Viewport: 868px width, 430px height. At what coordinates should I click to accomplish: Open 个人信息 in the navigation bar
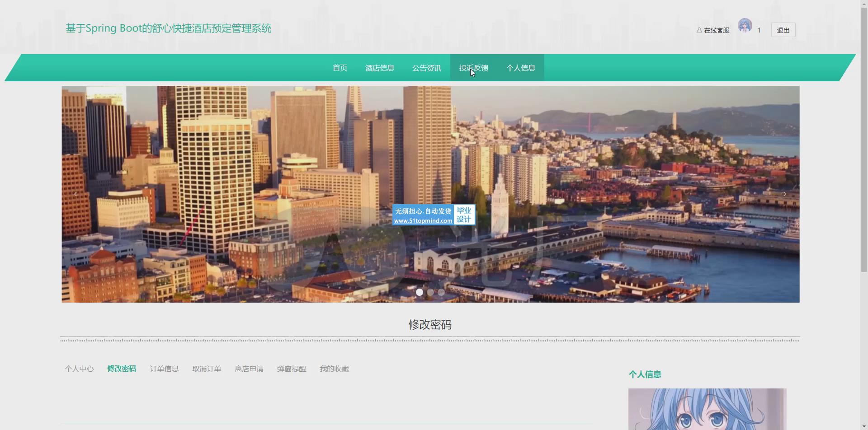[521, 68]
